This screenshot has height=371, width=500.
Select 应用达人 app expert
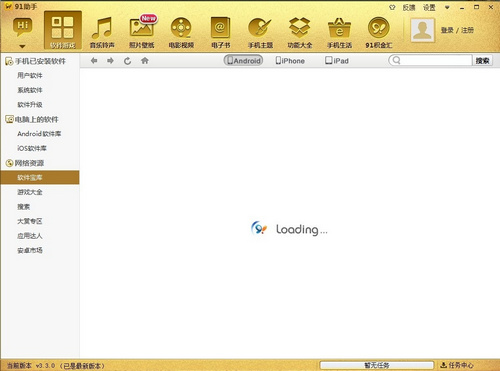(x=30, y=236)
